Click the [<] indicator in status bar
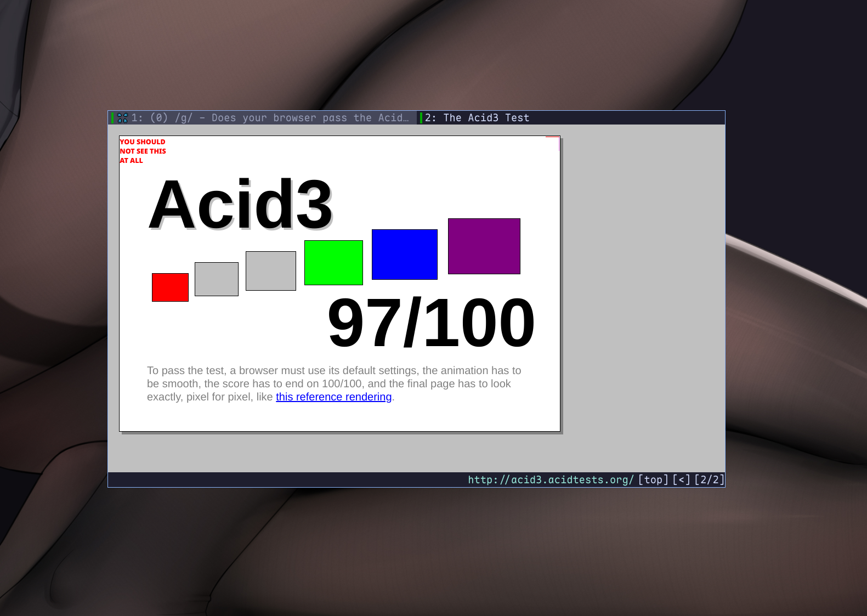 click(x=681, y=479)
